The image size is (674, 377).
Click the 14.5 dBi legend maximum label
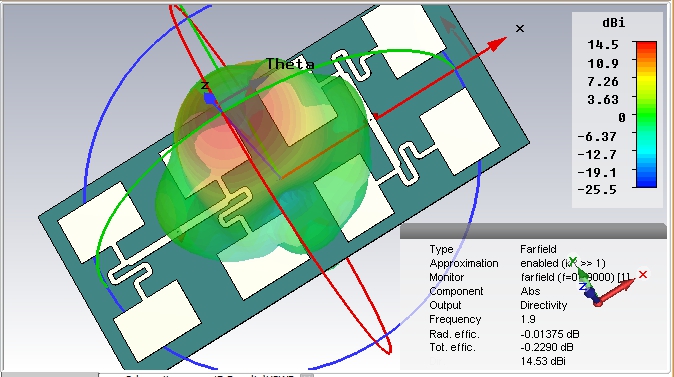pos(603,45)
